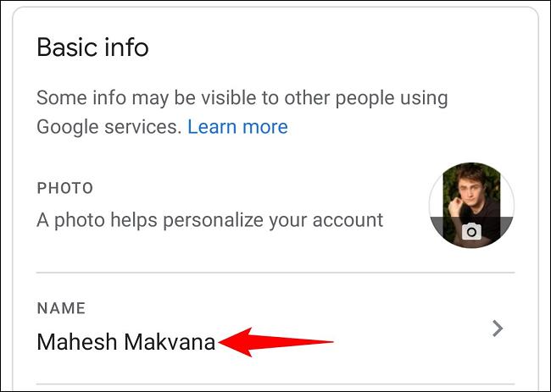Open the circular profile photo
Viewport: 551px width, 392px height.
[471, 203]
